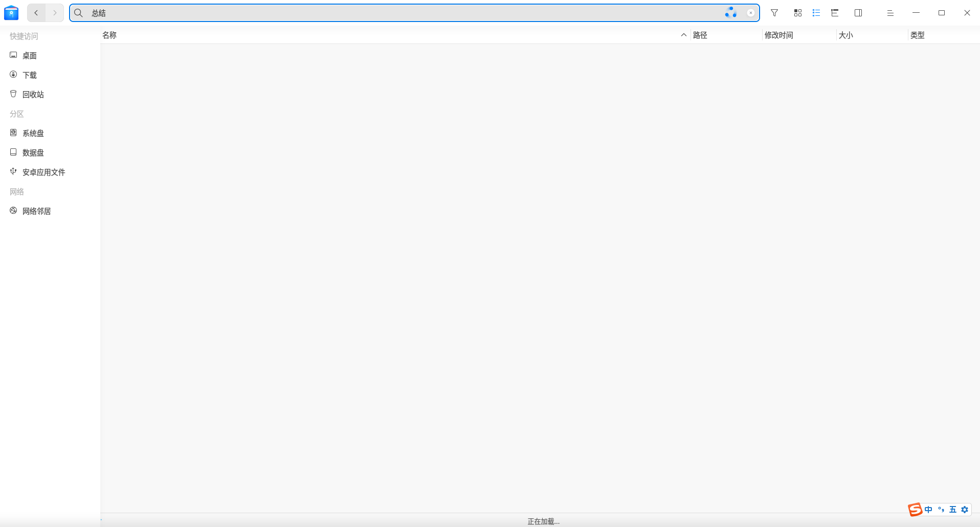This screenshot has height=527, width=980.
Task: Click the download icon beside 下载
Action: 13,74
